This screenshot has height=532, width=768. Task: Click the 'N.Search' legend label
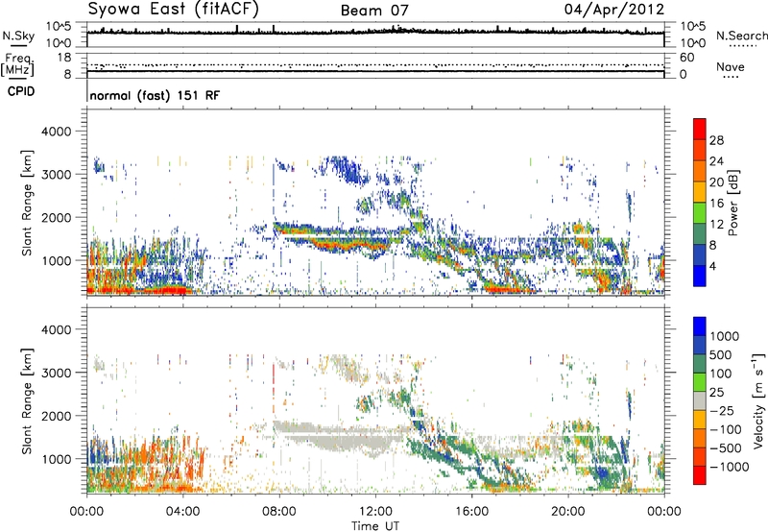[x=741, y=36]
